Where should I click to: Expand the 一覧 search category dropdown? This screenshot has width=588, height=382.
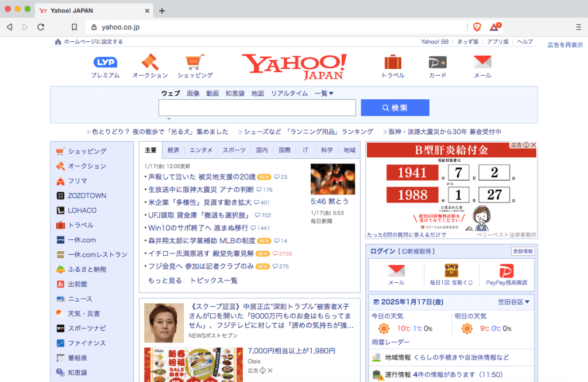[x=324, y=93]
